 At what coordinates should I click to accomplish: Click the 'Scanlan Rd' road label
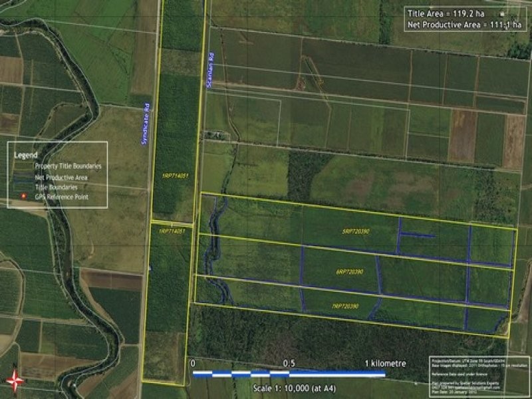point(210,70)
